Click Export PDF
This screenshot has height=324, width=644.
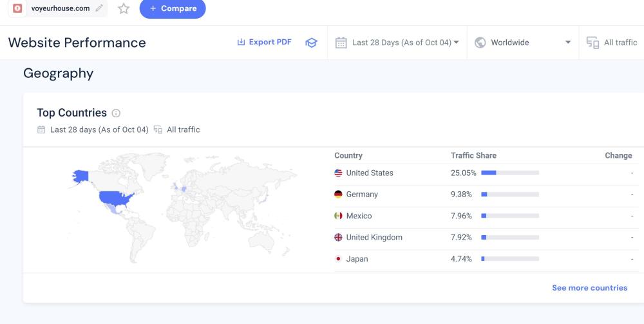tap(264, 42)
